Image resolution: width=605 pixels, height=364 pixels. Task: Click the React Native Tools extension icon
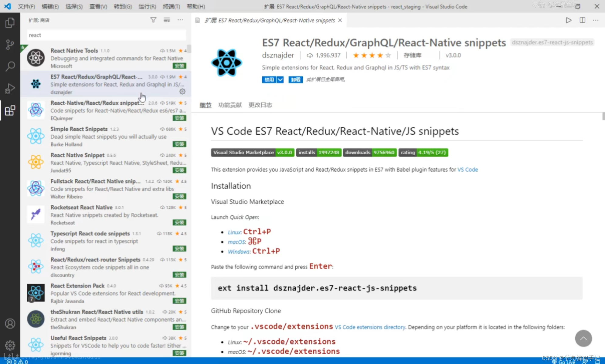pyautogui.click(x=36, y=58)
